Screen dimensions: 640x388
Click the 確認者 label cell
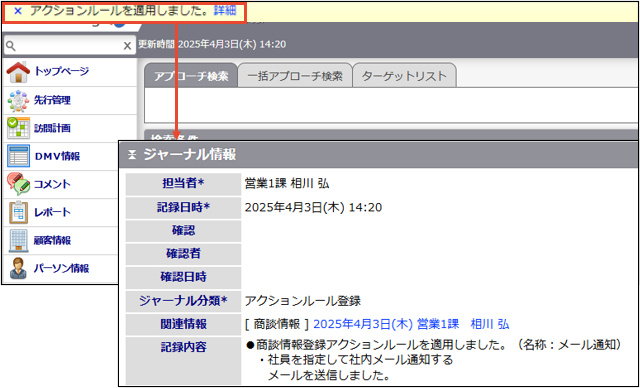pos(183,254)
